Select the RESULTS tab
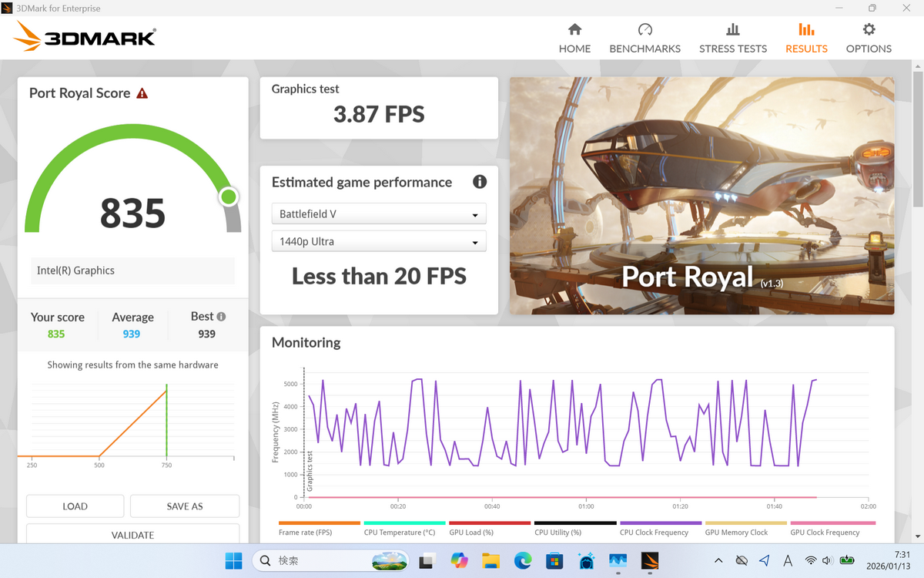 806,39
